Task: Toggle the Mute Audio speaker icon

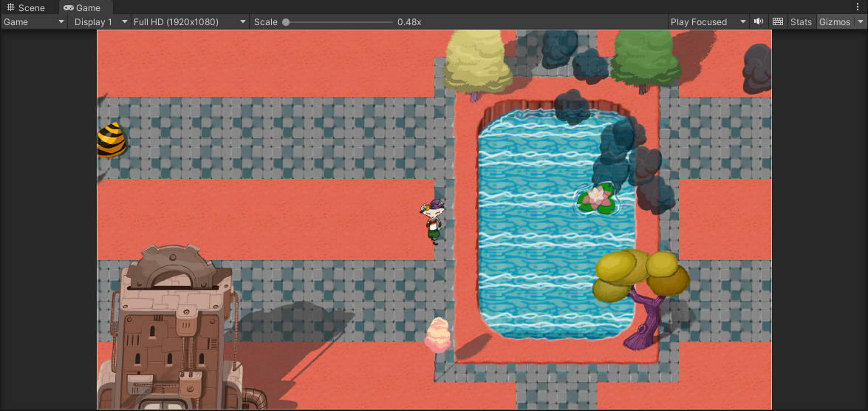Action: (759, 21)
